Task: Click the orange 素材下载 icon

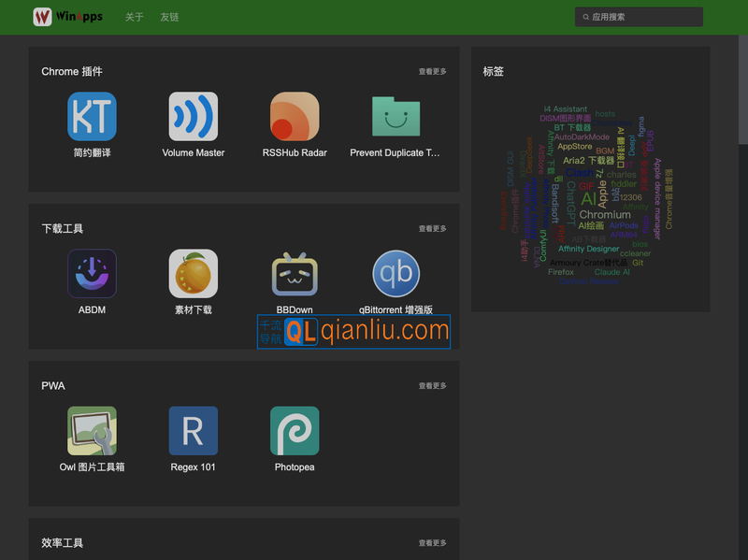Action: click(194, 274)
